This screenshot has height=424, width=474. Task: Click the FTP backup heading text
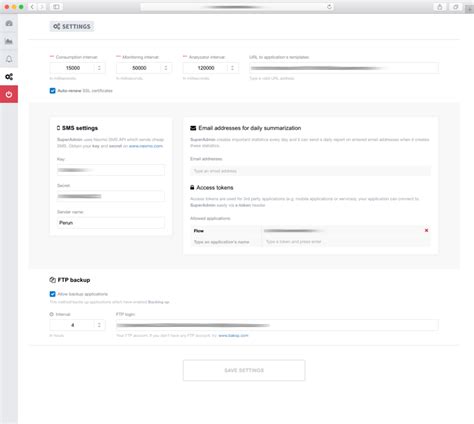tap(74, 280)
